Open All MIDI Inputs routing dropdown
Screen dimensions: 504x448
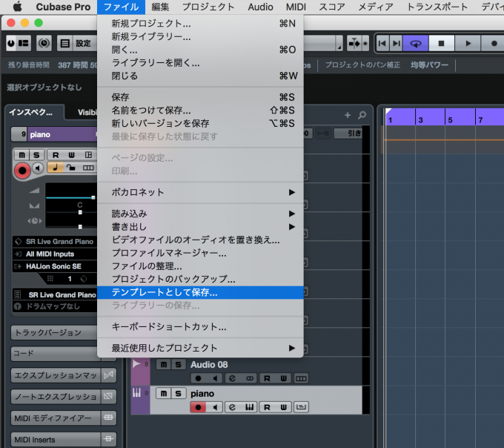(55, 254)
